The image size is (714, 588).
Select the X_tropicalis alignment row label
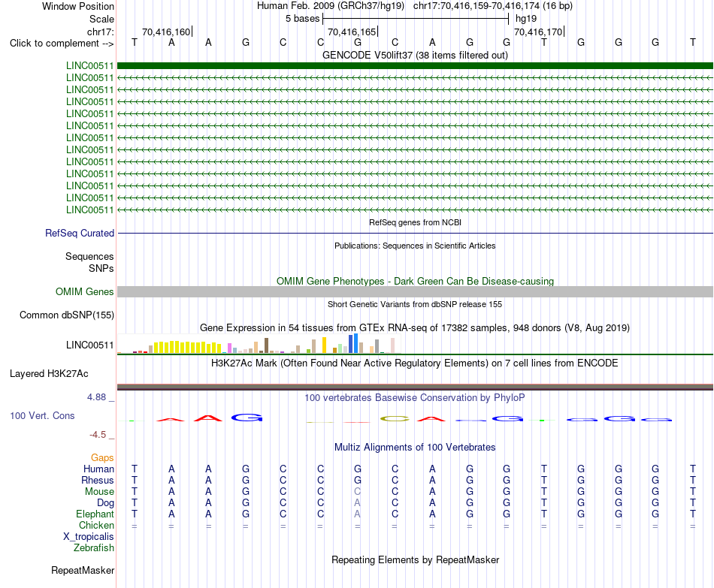click(x=89, y=537)
